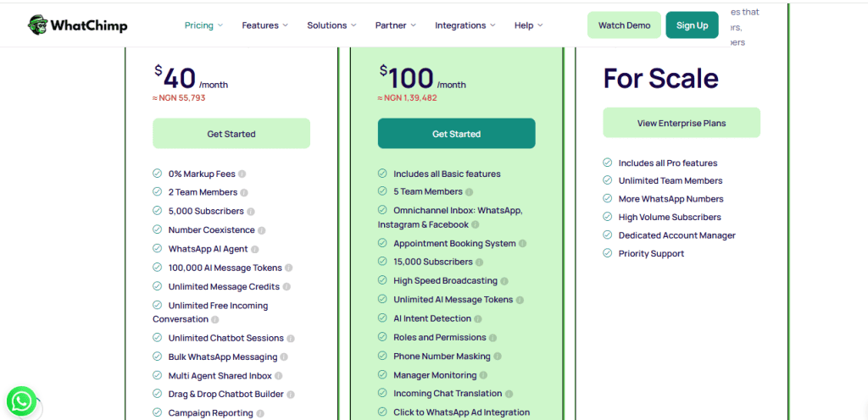This screenshot has width=868, height=420.
Task: Click checkmark next to Dedicated Account Manager
Action: point(607,235)
